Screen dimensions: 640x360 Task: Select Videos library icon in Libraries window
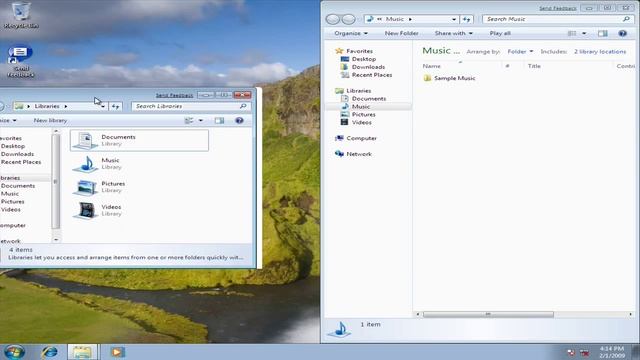(86, 211)
